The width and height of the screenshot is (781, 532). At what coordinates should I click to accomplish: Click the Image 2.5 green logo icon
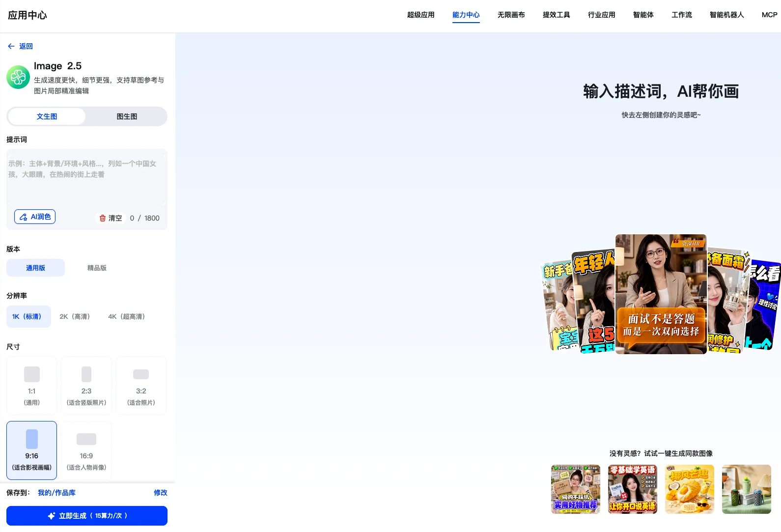[x=18, y=77]
